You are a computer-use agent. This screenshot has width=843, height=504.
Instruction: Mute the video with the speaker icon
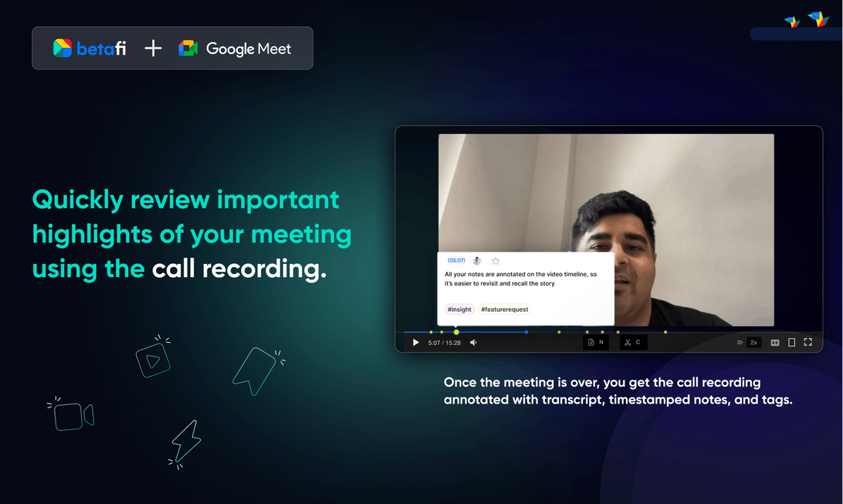473,343
